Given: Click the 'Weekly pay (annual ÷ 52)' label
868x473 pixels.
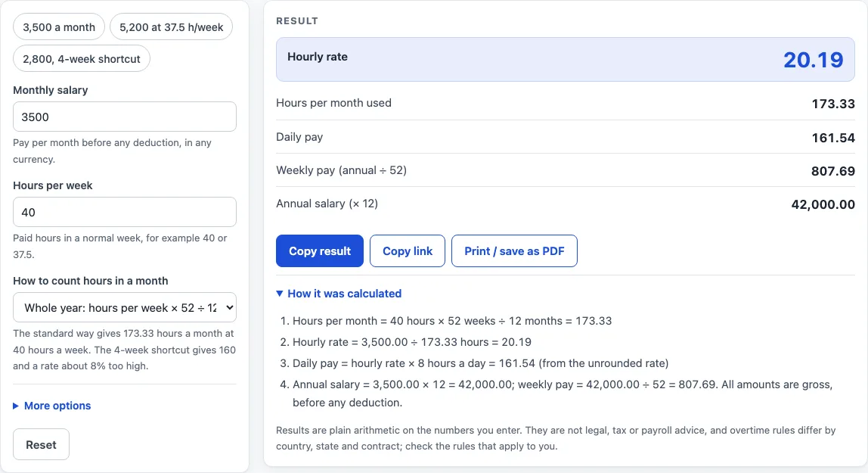Looking at the screenshot, I should 342,170.
